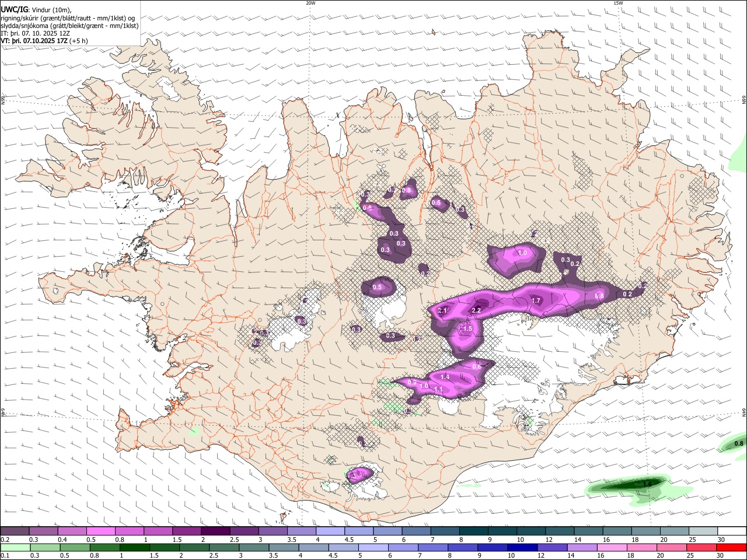Pick the darkest green 1 mm rain legend swatch
The image size is (747, 560).
coord(134,547)
